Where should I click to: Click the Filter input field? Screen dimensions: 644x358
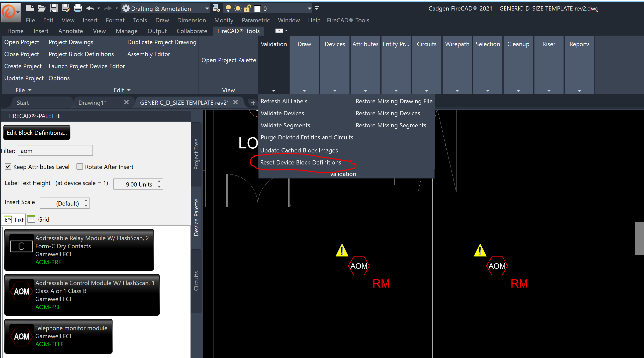pyautogui.click(x=55, y=151)
